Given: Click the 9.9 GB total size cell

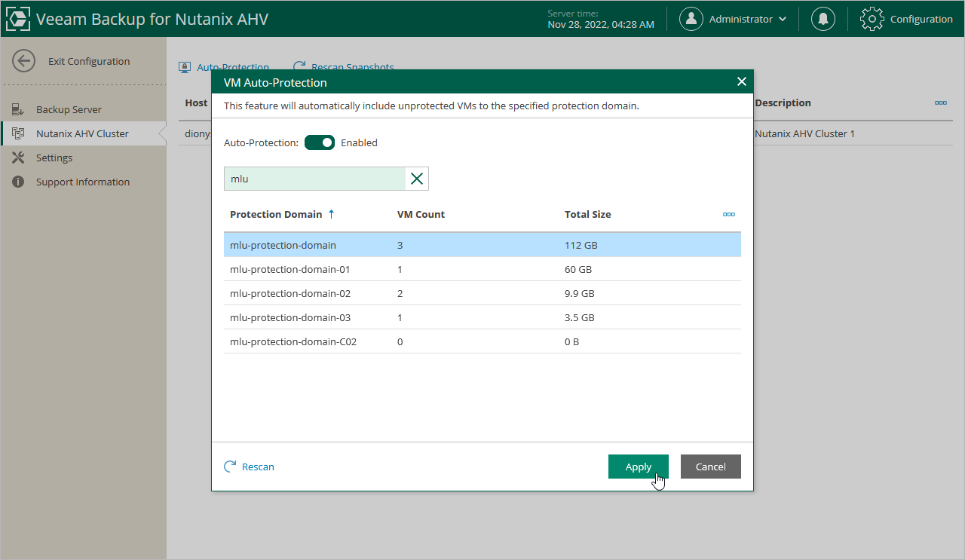Looking at the screenshot, I should coord(580,293).
